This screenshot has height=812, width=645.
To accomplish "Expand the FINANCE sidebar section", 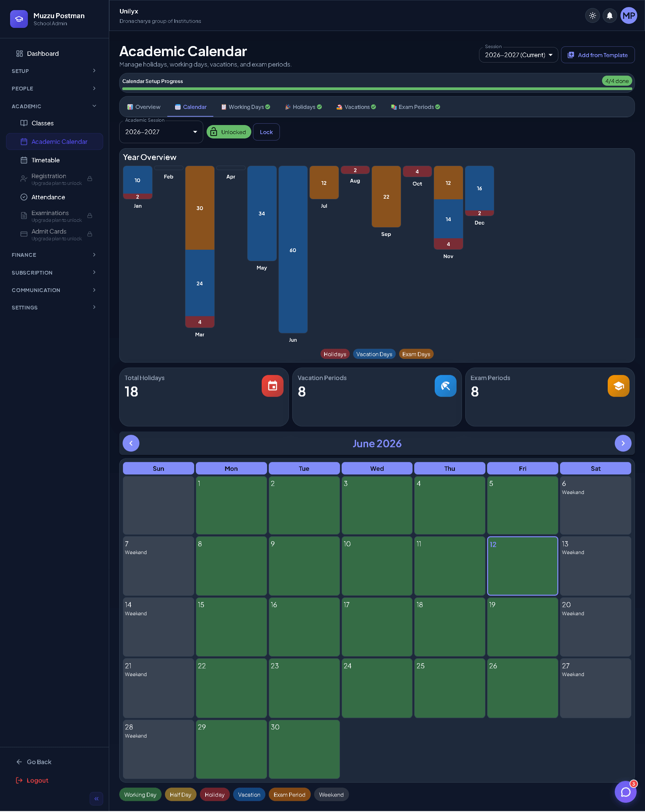I will [54, 255].
